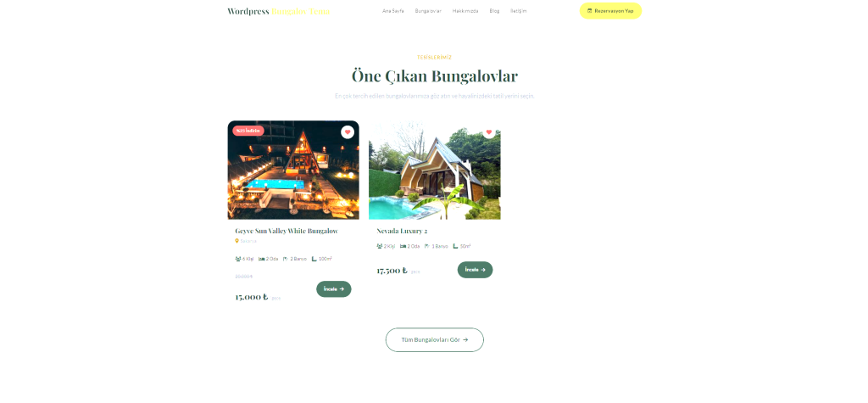Click Rezervasyon Yap button
The height and width of the screenshot is (403, 868).
coord(610,10)
